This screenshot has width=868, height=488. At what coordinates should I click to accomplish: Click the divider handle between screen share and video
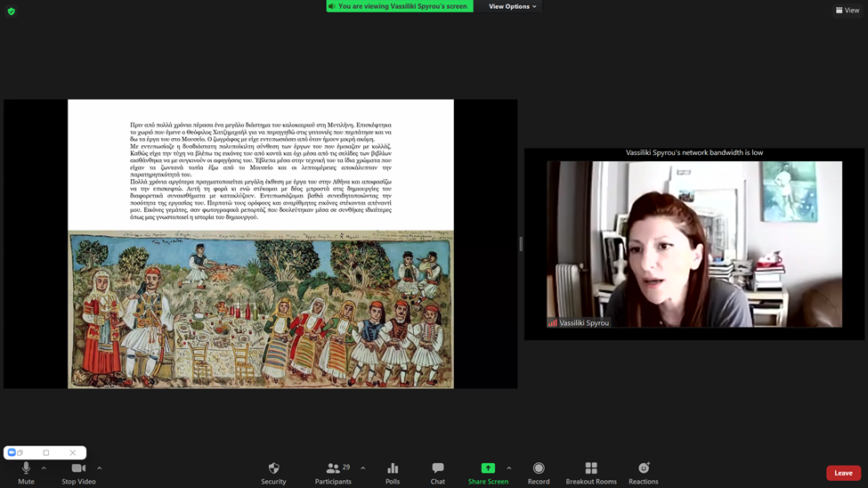click(x=521, y=244)
